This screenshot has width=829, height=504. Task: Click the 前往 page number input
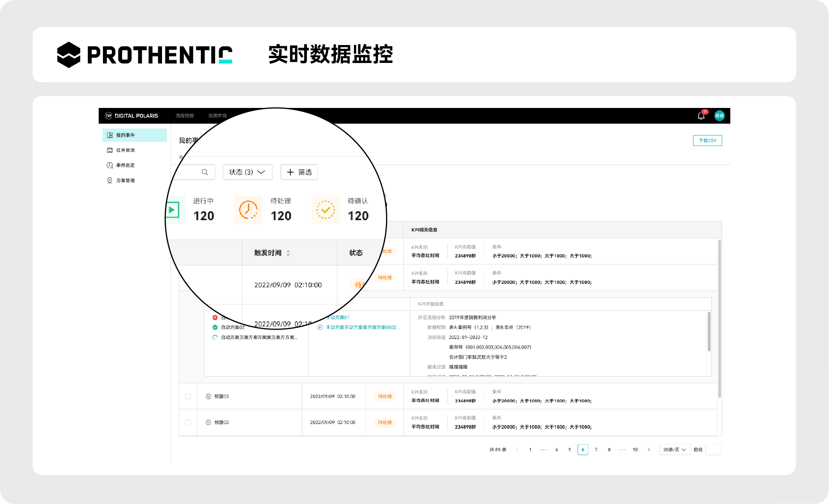[713, 450]
